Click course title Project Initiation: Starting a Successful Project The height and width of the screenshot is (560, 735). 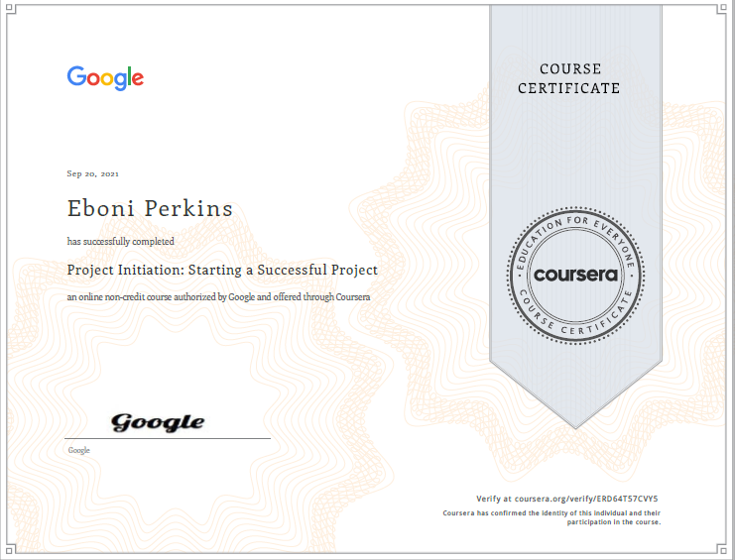click(222, 271)
